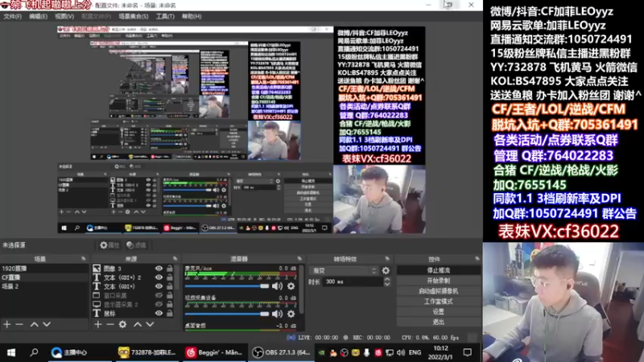Viewport: 644px width, 362px height.
Task: Click 开始录制 button
Action: coord(438,281)
